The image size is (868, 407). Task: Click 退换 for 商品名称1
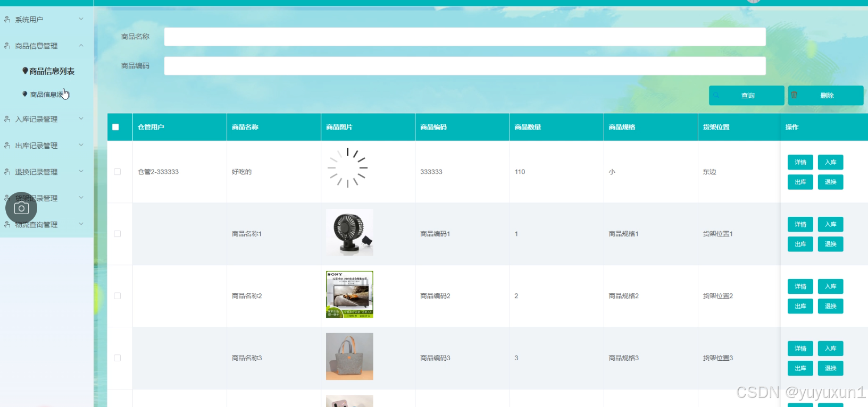click(x=830, y=244)
